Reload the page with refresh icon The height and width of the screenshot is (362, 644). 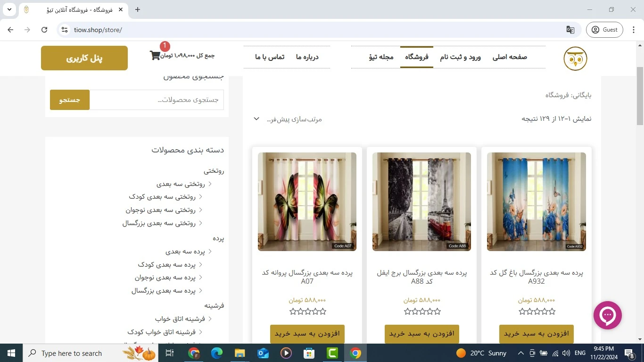click(44, 30)
